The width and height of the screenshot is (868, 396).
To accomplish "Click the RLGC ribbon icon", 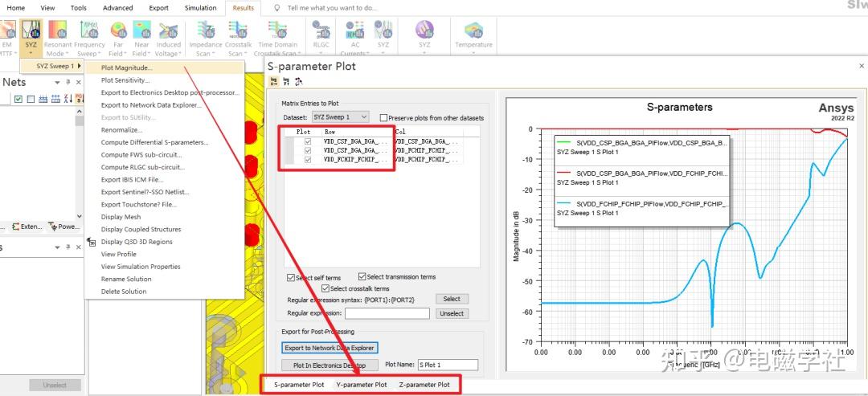I will pyautogui.click(x=321, y=30).
